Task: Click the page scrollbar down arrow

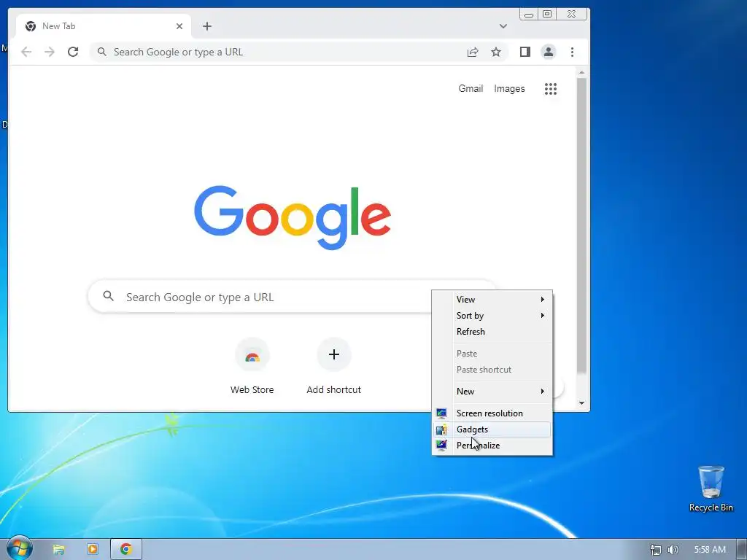Action: [581, 403]
